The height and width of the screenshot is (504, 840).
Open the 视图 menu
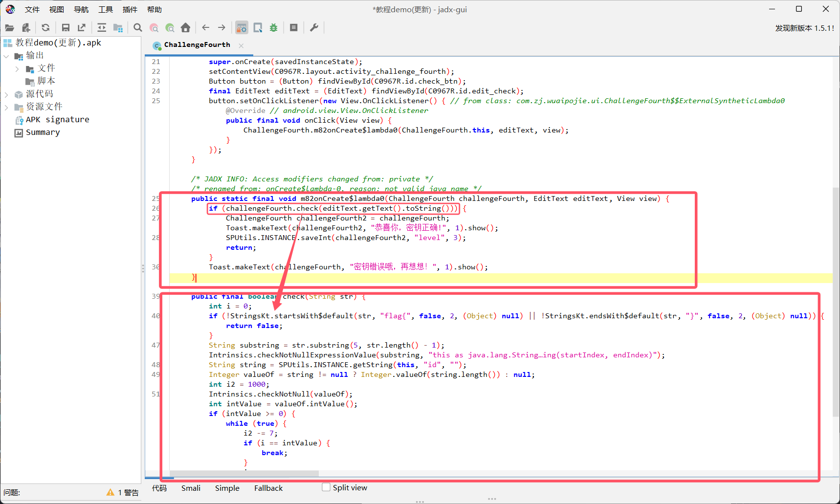[57, 9]
